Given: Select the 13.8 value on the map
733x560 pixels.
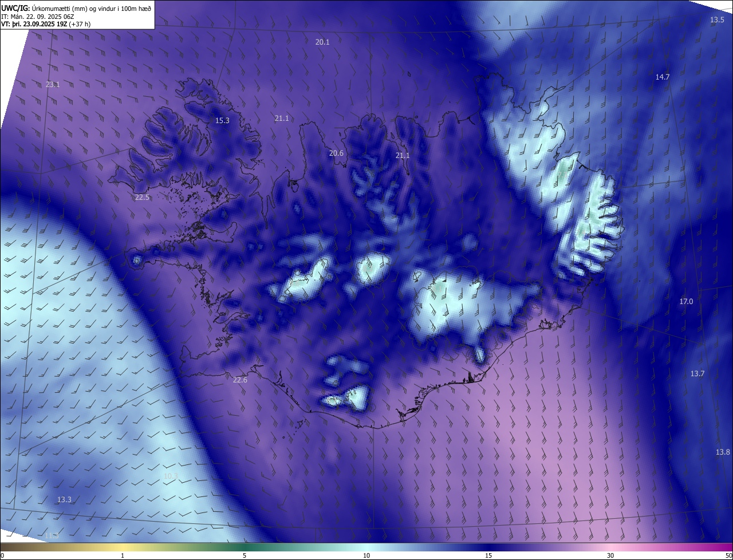Looking at the screenshot, I should (723, 452).
